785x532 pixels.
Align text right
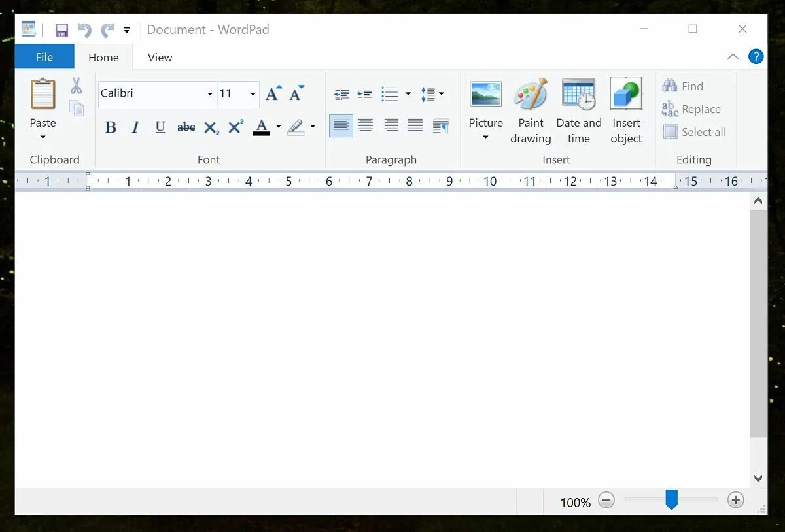click(x=391, y=125)
